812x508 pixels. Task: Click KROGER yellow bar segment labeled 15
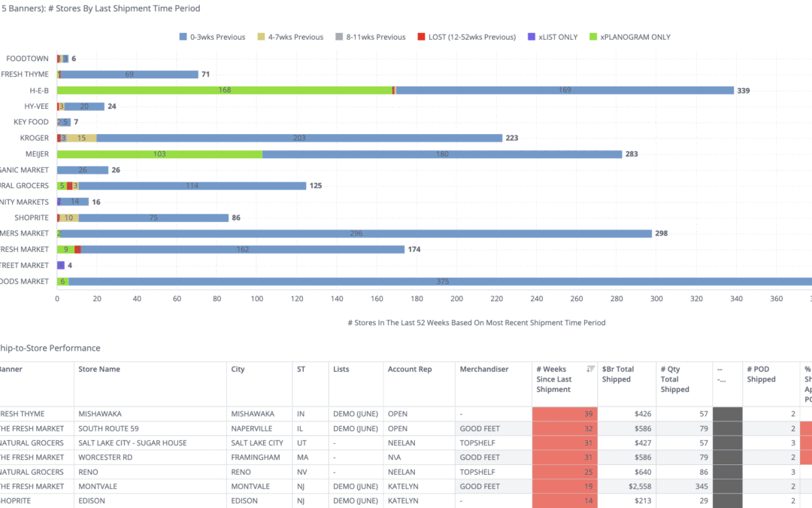point(81,138)
